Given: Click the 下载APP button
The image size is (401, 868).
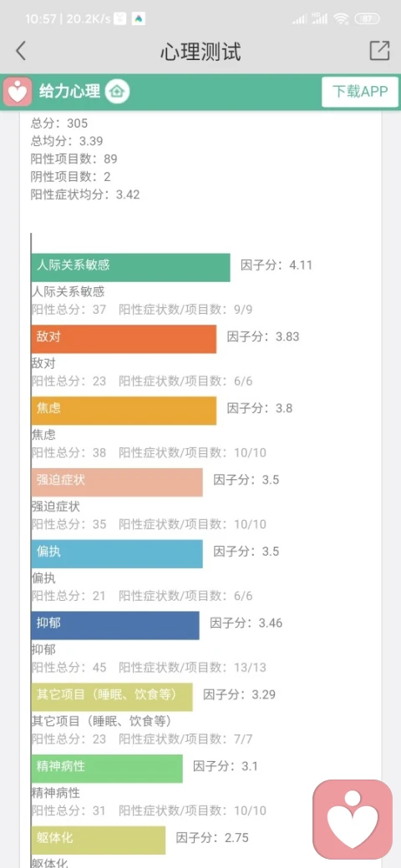Looking at the screenshot, I should [360, 91].
